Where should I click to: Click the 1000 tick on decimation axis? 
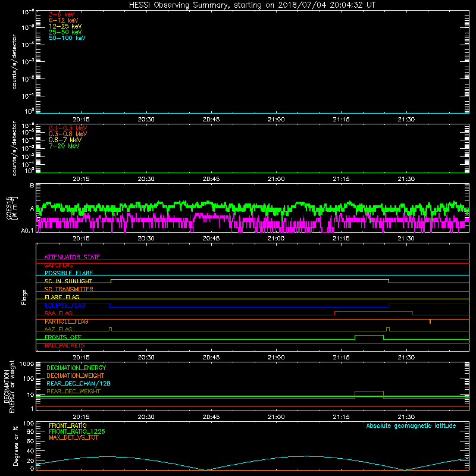[27, 364]
